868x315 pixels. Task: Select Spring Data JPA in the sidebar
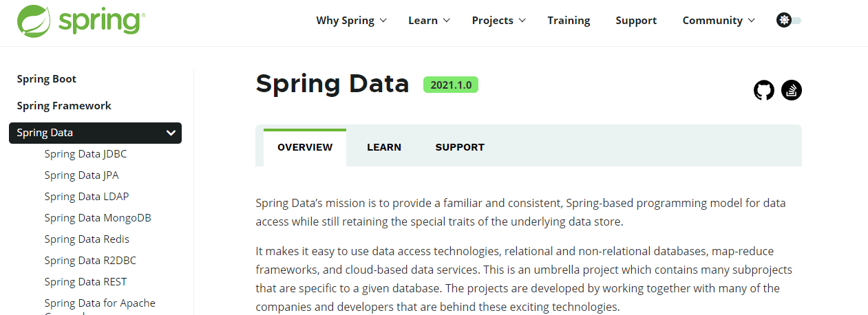(82, 175)
